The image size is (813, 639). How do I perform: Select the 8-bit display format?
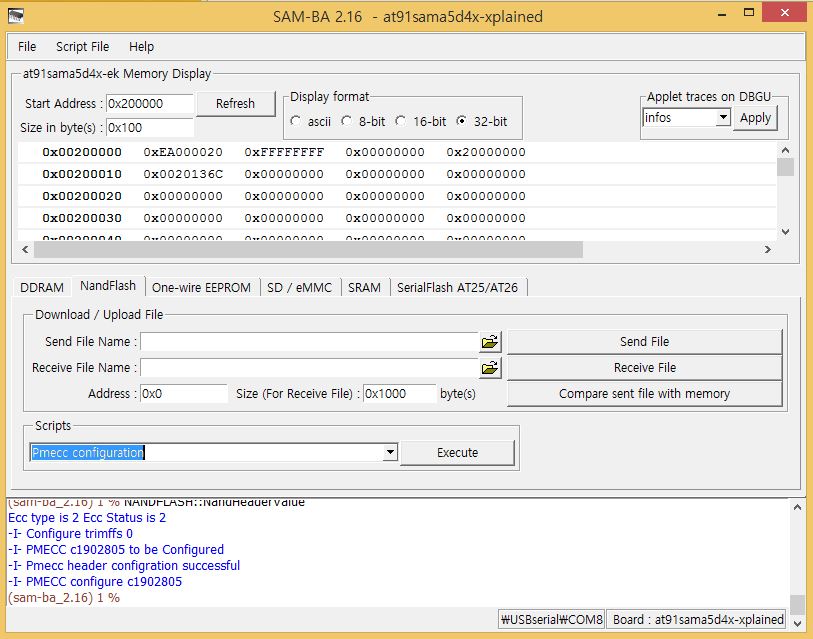(347, 121)
